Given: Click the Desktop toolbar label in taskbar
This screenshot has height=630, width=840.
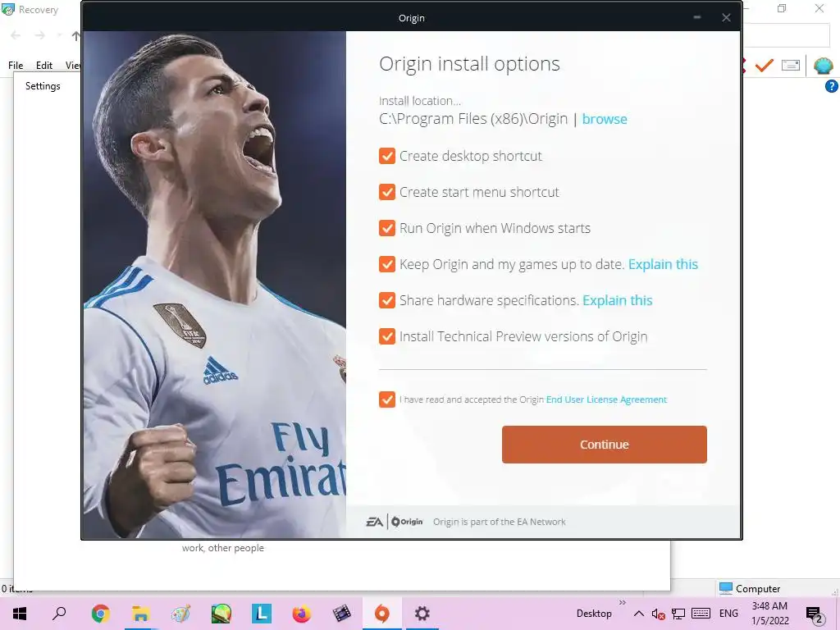Looking at the screenshot, I should tap(594, 614).
